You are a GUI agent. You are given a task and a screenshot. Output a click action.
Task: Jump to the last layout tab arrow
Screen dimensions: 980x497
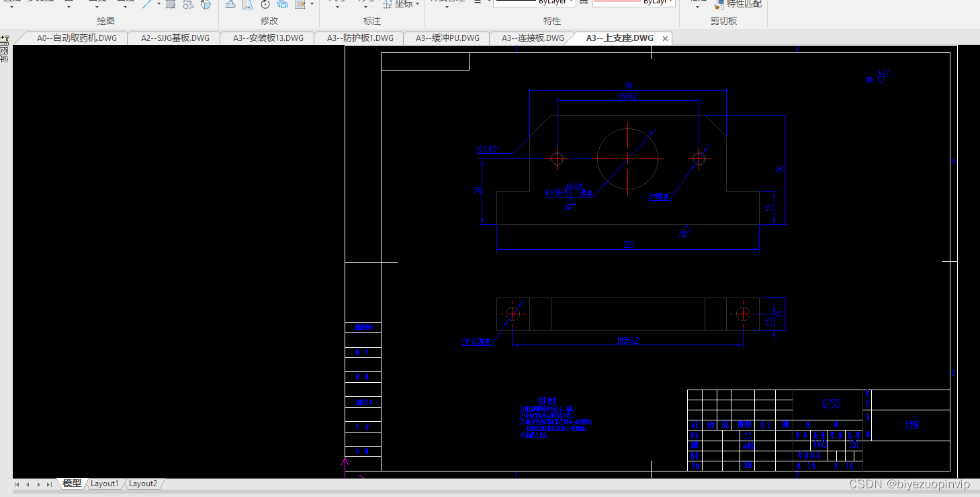tap(49, 484)
